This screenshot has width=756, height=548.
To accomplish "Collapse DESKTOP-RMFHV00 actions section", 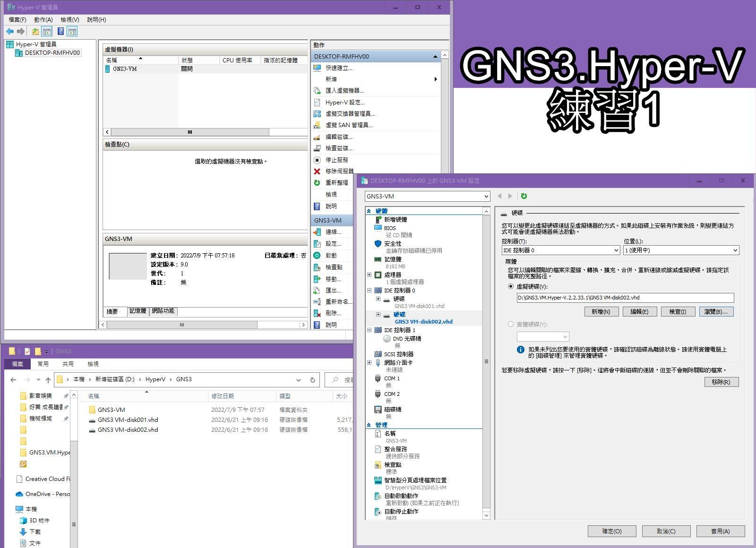I will [435, 57].
